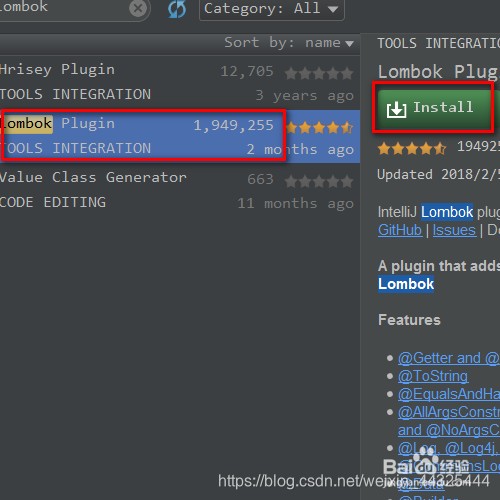Viewport: 500px width, 500px height.
Task: Click the Category dropdown arrow
Action: (x=333, y=9)
